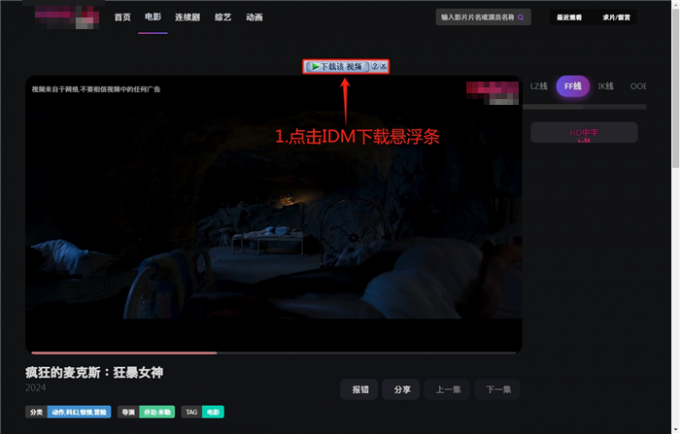Open the 首页 nav item
Screen dimensions: 680x434
[122, 17]
